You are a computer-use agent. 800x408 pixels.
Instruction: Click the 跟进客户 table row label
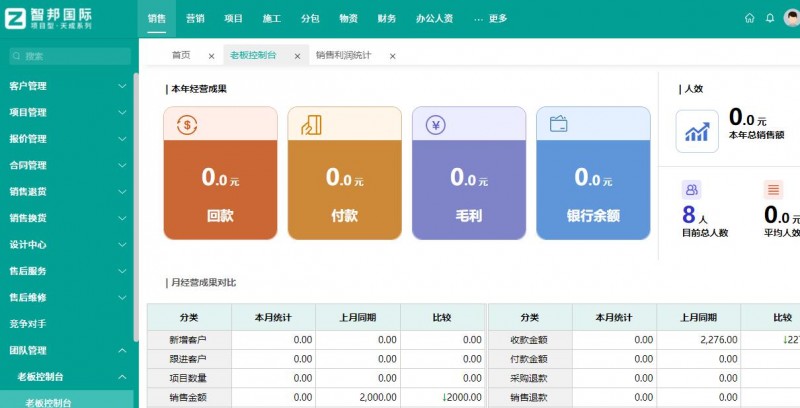point(188,359)
